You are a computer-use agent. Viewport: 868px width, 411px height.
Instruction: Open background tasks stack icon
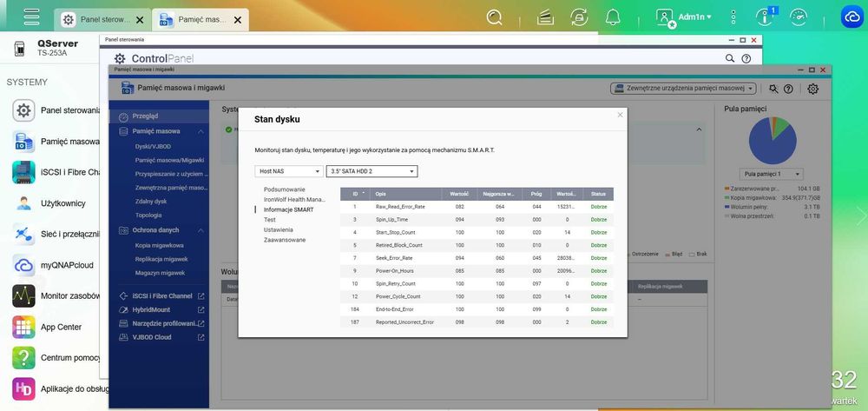(x=545, y=17)
